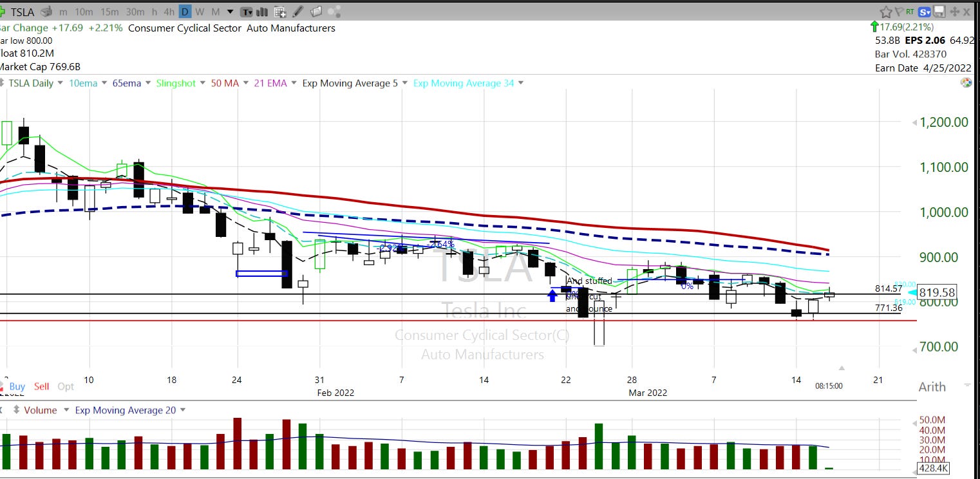Open the chart color palette icon
Viewport: 980px width, 479px height.
(966, 82)
